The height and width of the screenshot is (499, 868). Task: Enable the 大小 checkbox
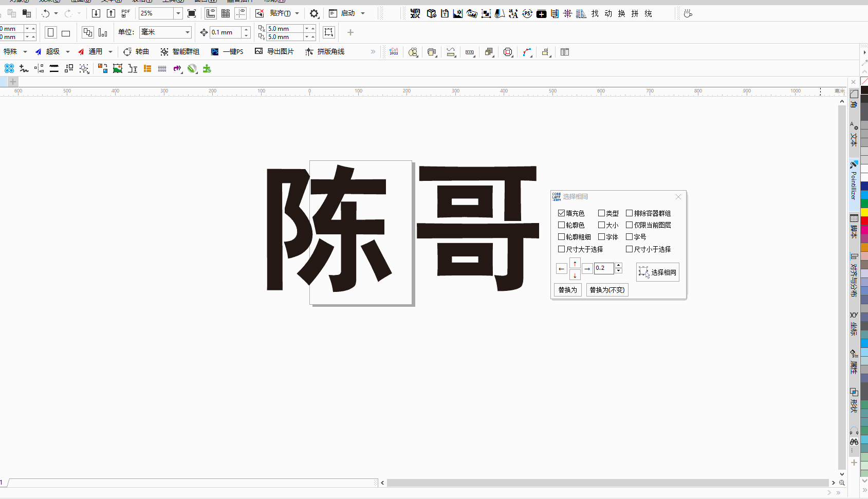click(x=601, y=225)
